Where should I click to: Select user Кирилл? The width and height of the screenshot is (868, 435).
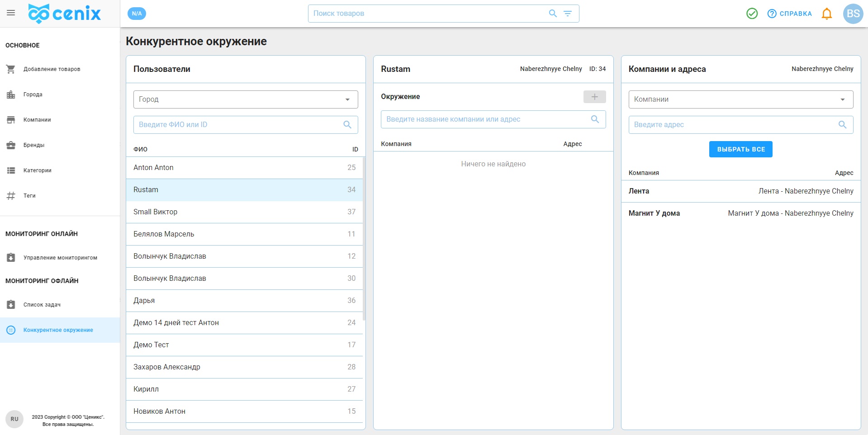[x=244, y=389]
